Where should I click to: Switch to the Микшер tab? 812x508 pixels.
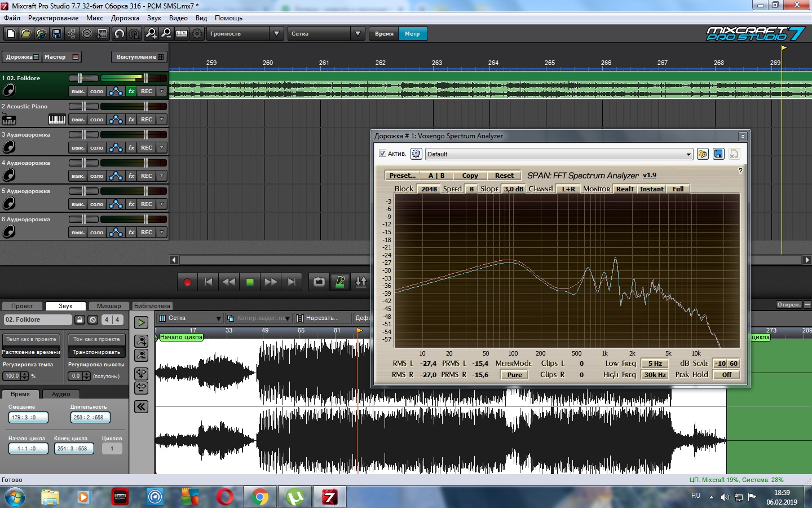click(109, 306)
